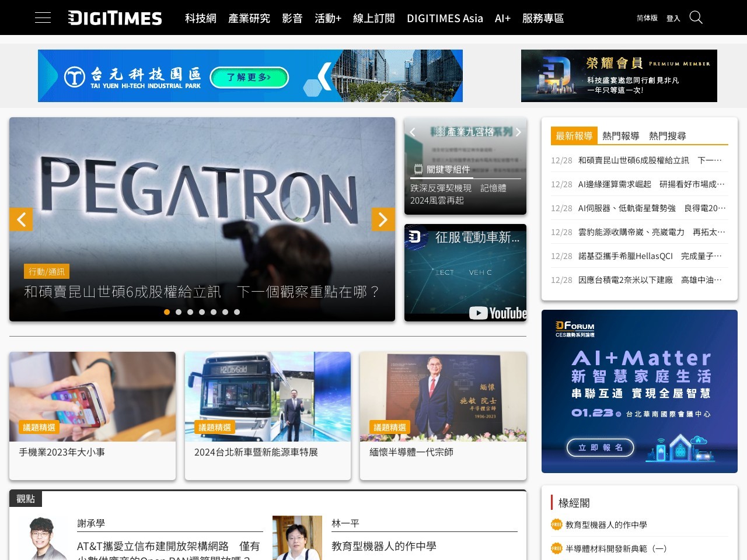Click 立即報名 in the AI+Matter ad

[x=600, y=448]
